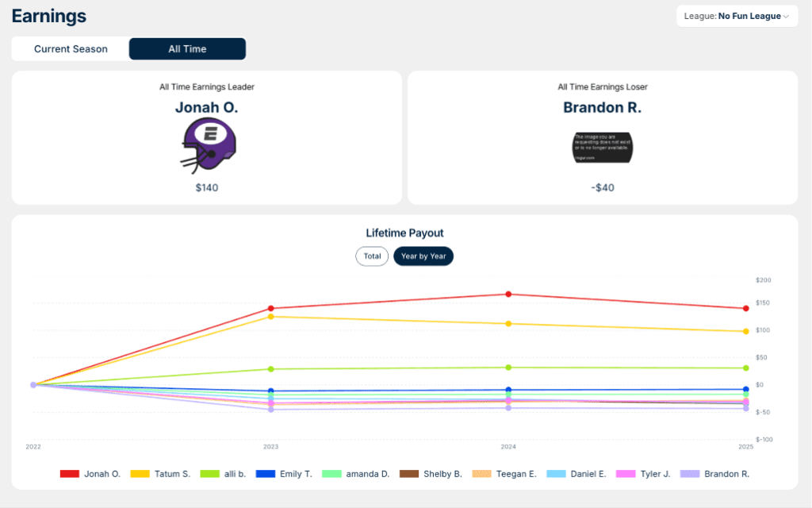Toggle chart view to Total
812x508 pixels.
coord(371,256)
